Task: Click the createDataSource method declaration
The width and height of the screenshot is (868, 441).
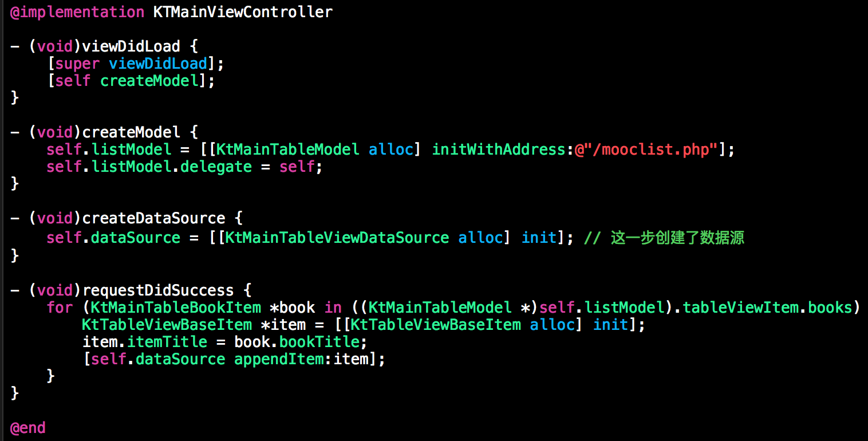Action: pyautogui.click(x=153, y=218)
